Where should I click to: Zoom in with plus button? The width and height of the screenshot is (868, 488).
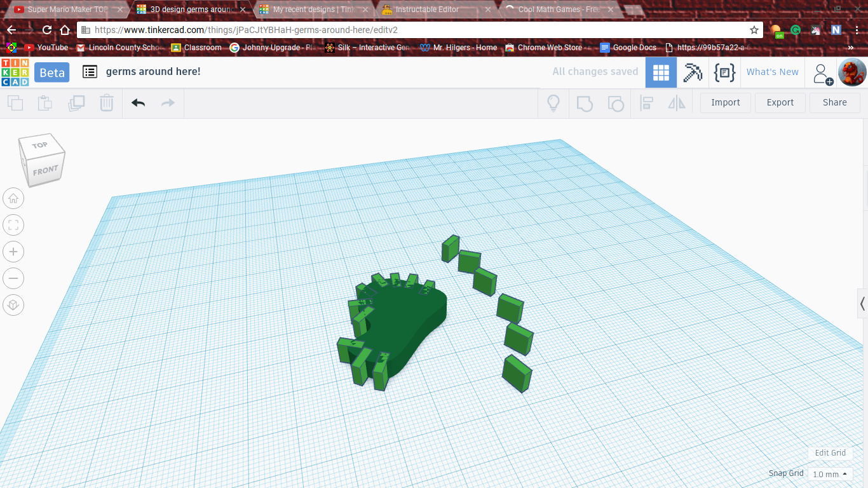[x=13, y=252]
